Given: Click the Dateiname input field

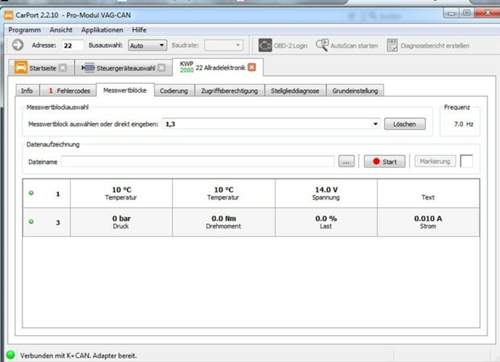Looking at the screenshot, I should coord(198,162).
